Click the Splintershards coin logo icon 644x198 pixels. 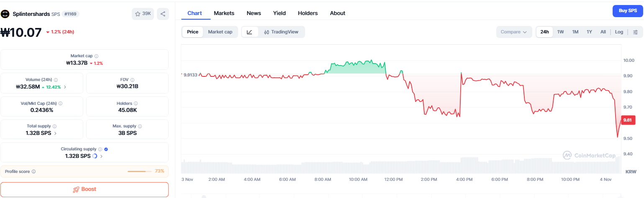point(5,14)
